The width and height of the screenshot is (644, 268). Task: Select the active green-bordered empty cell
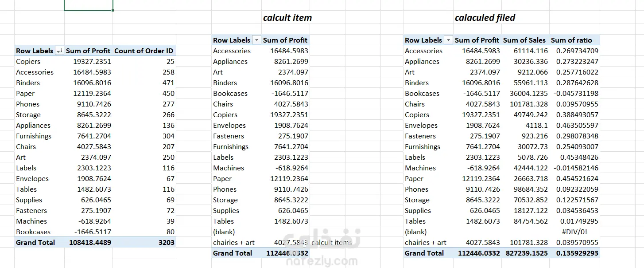(88, 5)
